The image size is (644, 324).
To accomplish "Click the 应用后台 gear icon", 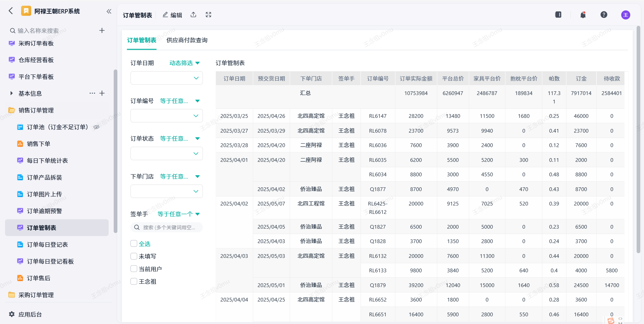I will click(12, 314).
